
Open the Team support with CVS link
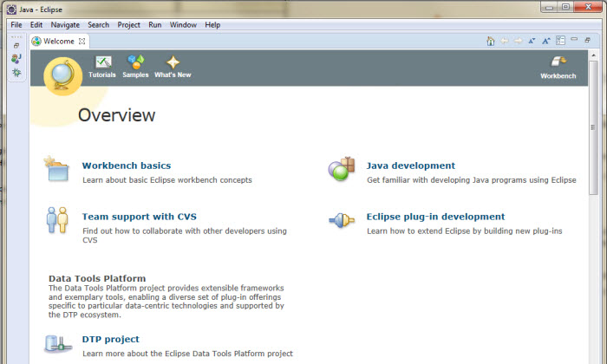click(x=140, y=217)
